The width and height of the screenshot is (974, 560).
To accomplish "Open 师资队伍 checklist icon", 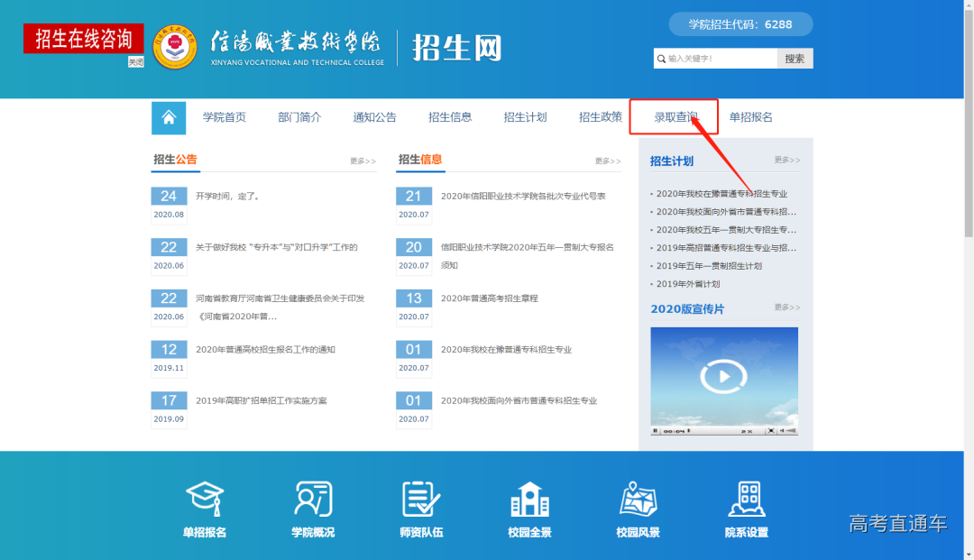I will [x=421, y=499].
